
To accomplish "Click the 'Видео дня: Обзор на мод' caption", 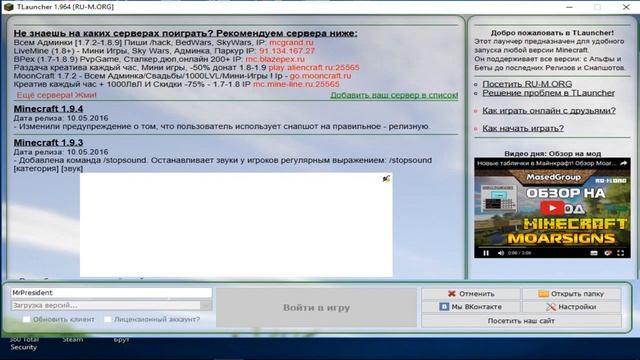I will [x=552, y=154].
